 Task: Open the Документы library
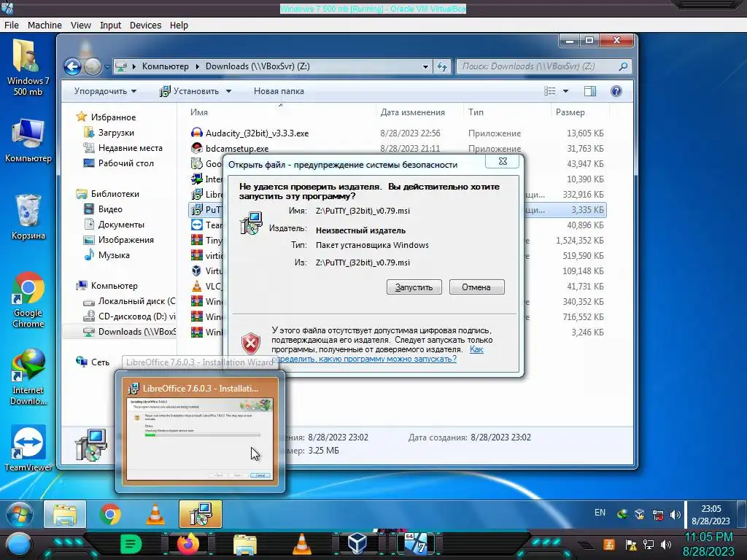pos(121,225)
